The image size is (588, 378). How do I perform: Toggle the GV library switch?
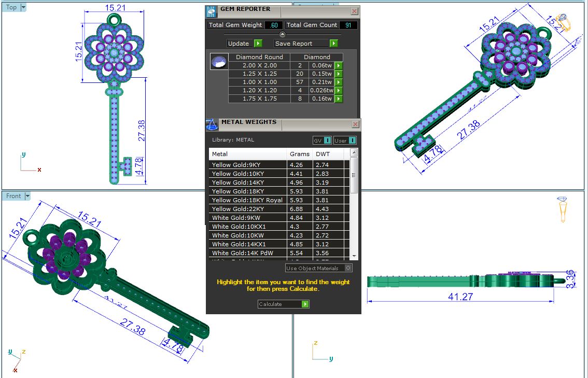point(321,141)
